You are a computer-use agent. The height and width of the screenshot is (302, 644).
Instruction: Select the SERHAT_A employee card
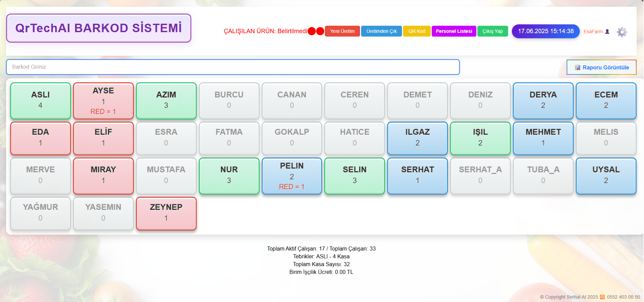tap(480, 176)
